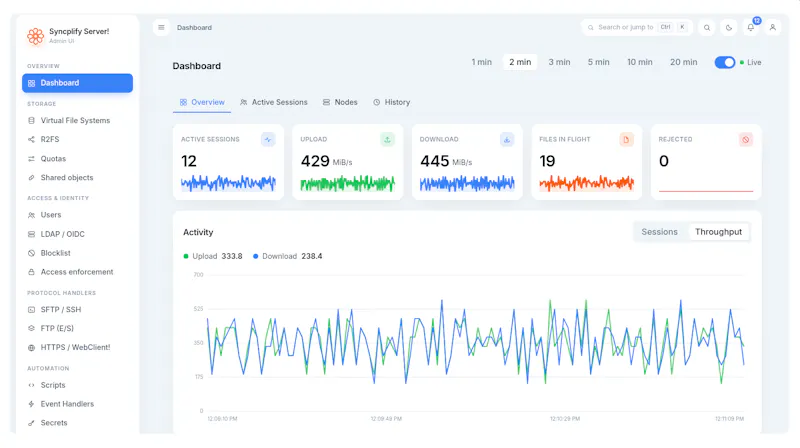Click the Active Sessions value 12

click(x=189, y=161)
